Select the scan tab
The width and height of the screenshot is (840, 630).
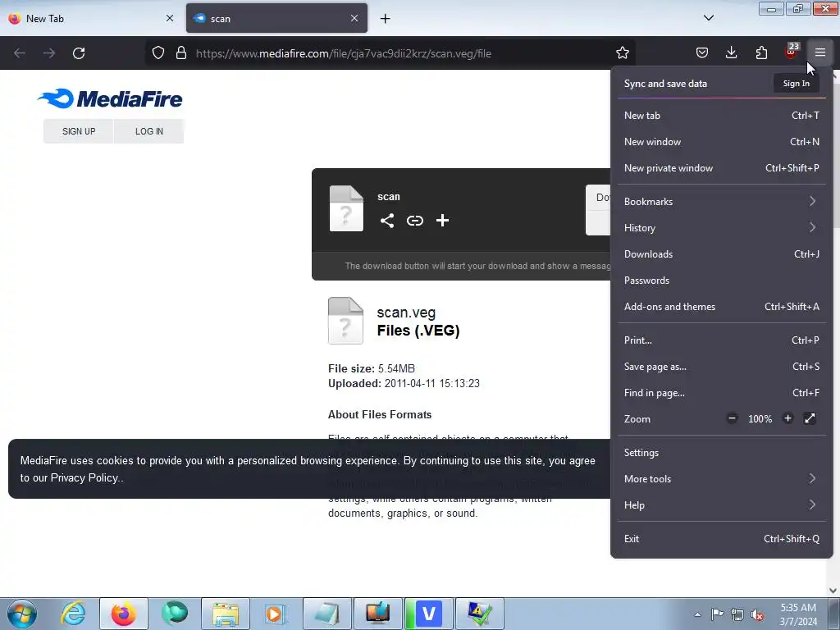[x=276, y=19]
